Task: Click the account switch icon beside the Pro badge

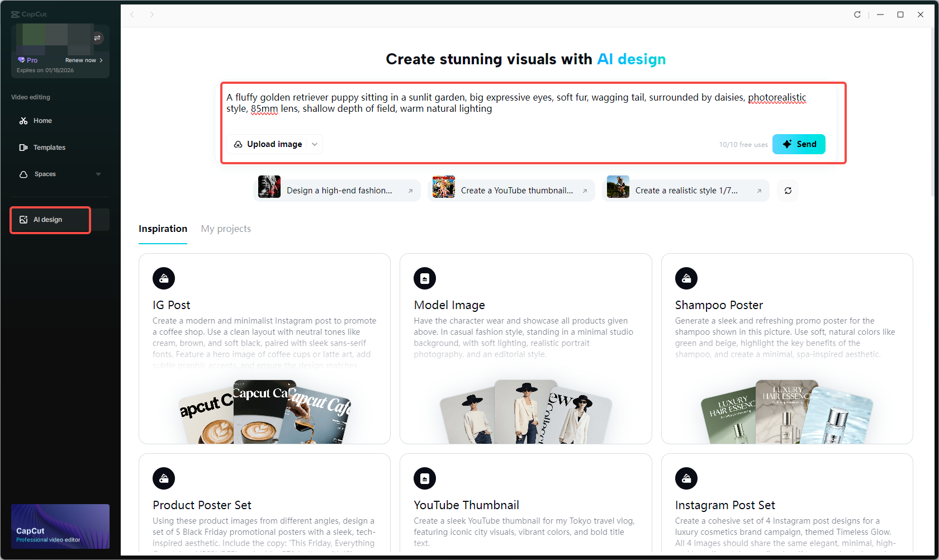Action: [x=97, y=37]
